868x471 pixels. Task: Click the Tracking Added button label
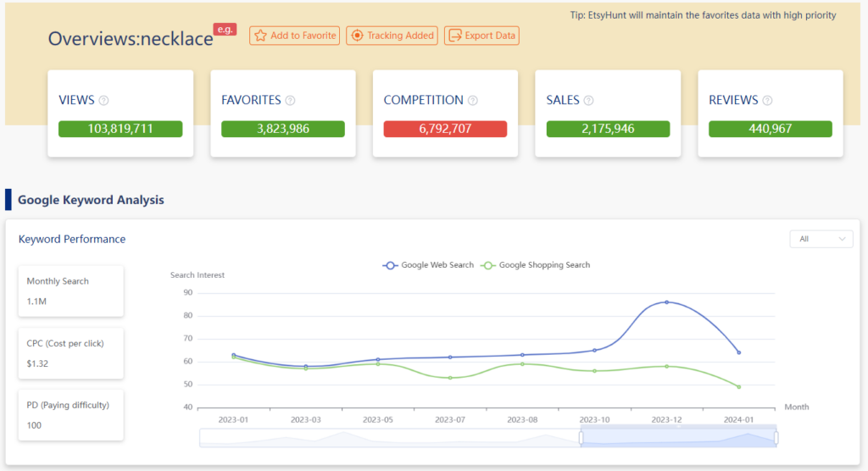[400, 36]
